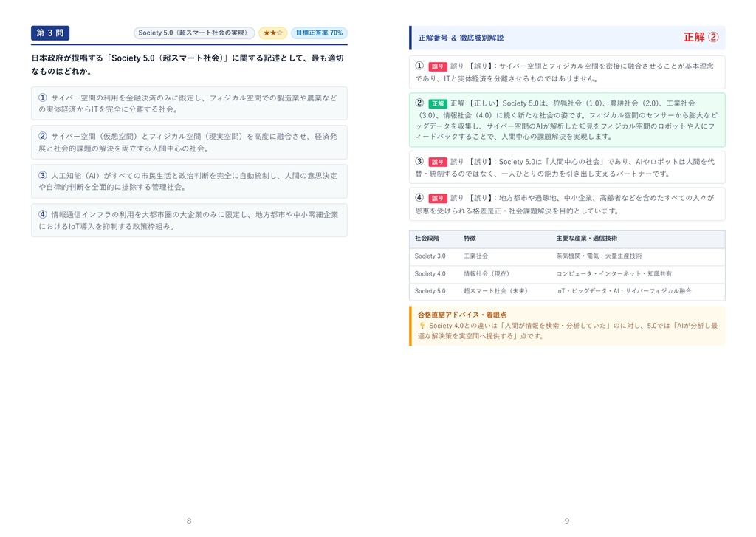Click the Society 4.0 table cell
756x537 pixels.
click(430, 273)
